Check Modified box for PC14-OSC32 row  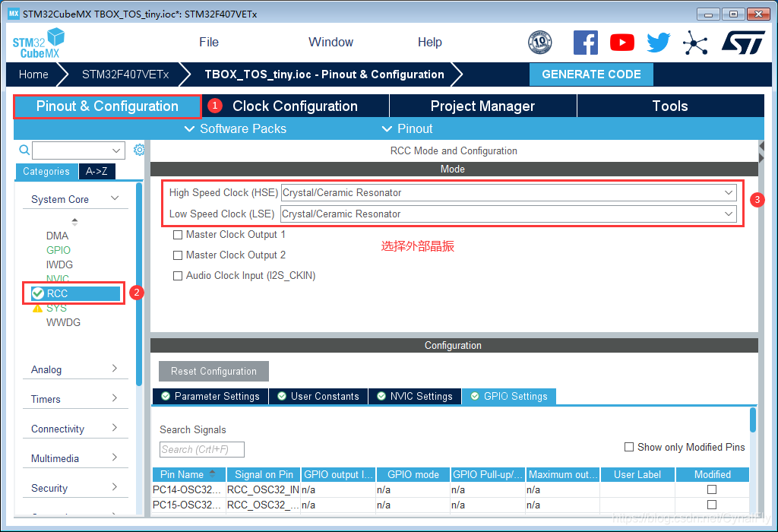click(711, 489)
